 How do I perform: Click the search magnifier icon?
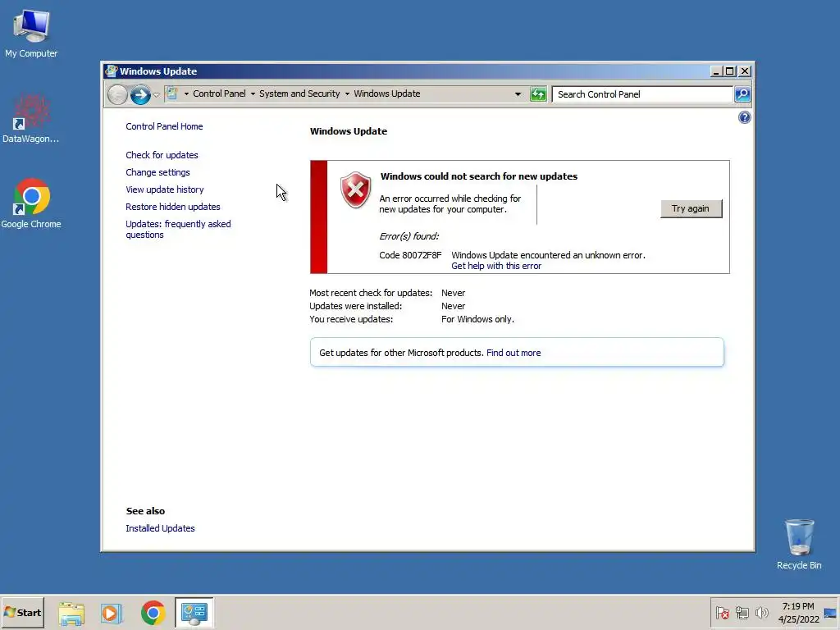pos(742,94)
